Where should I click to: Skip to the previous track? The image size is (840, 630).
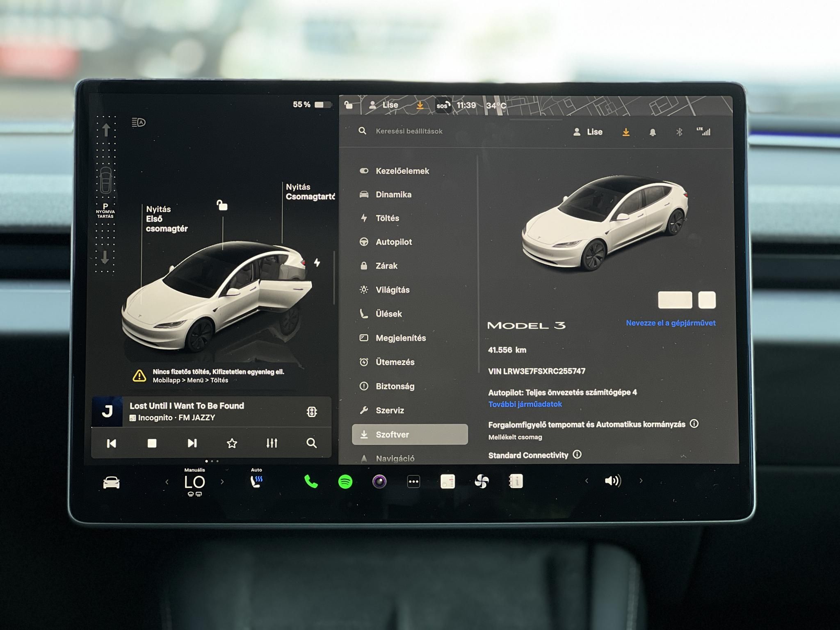pyautogui.click(x=112, y=443)
